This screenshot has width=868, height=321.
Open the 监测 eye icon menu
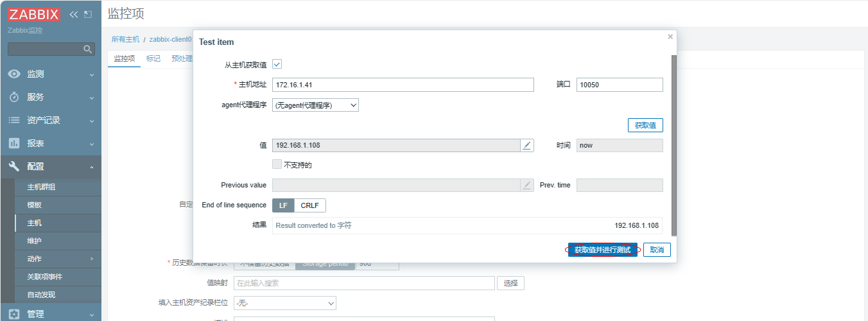pos(14,74)
